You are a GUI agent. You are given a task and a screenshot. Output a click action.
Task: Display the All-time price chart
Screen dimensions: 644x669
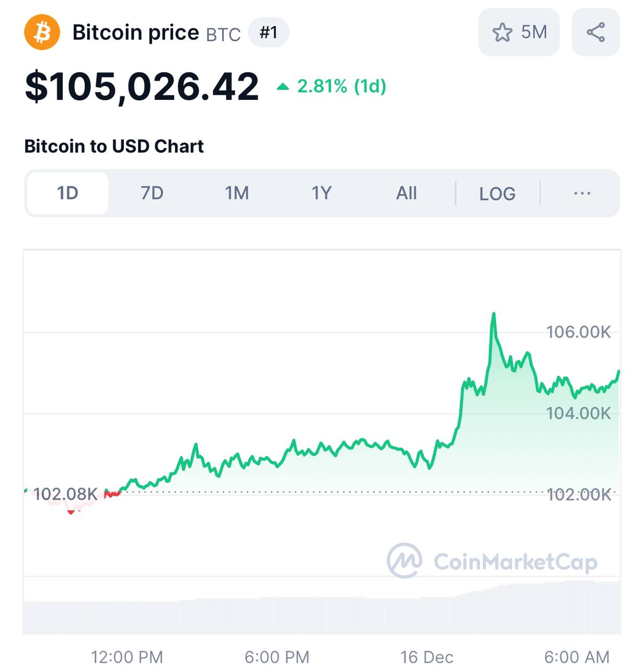(406, 193)
